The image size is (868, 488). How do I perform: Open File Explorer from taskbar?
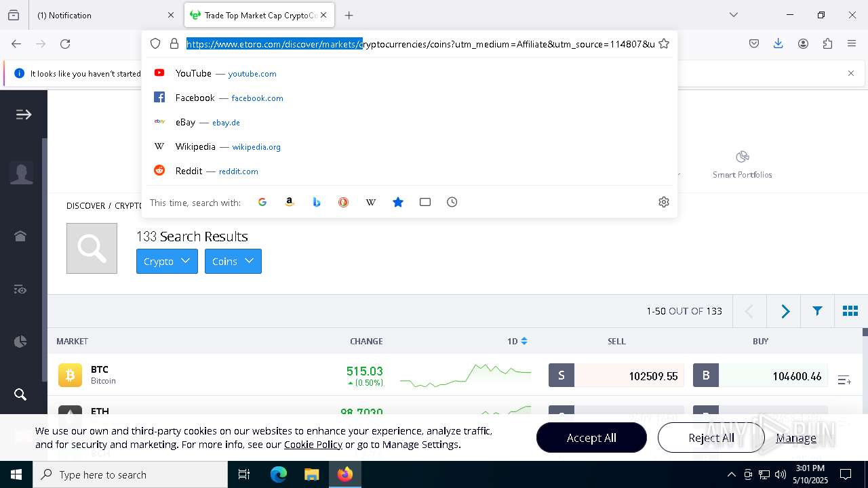click(311, 474)
